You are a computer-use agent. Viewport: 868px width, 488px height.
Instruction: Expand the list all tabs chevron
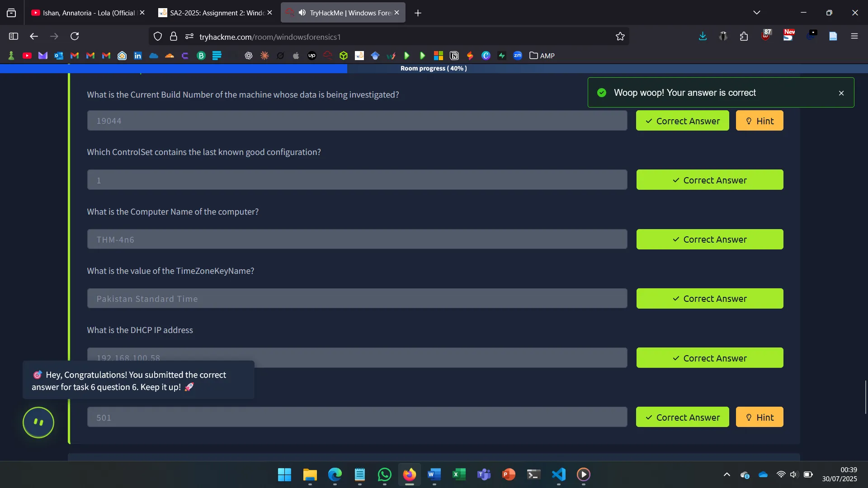(756, 13)
